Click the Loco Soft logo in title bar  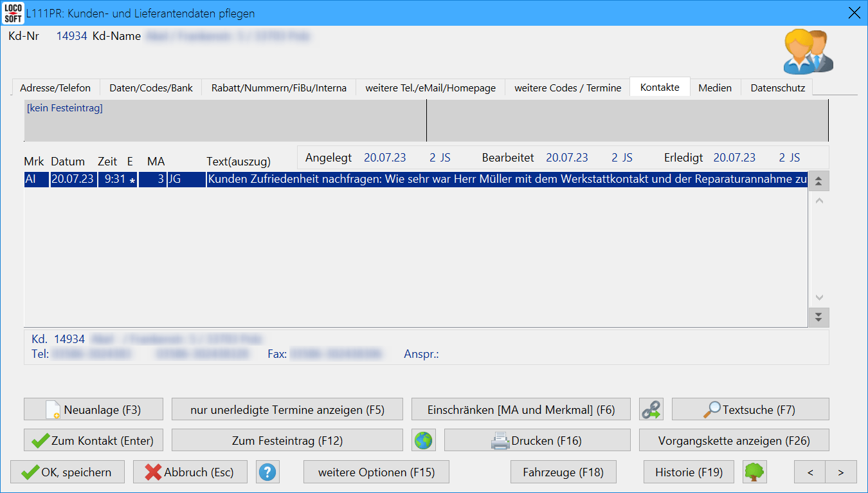13,13
